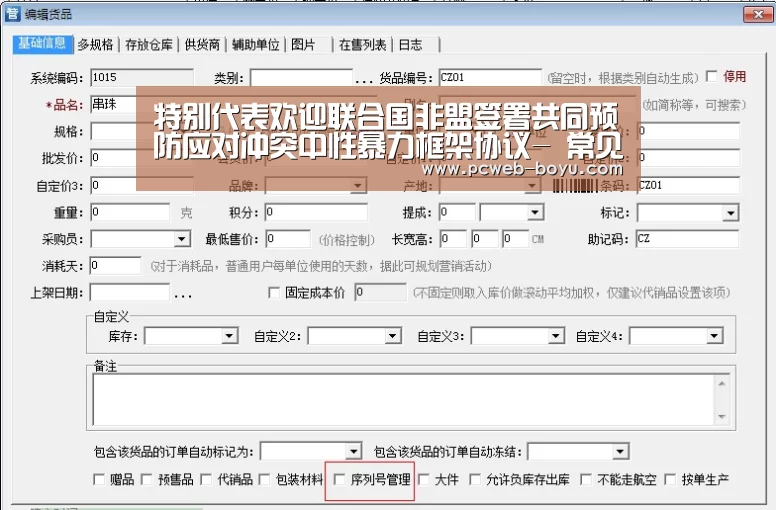Click the 货品编号 field containing CZ01
The height and width of the screenshot is (510, 776).
click(490, 78)
